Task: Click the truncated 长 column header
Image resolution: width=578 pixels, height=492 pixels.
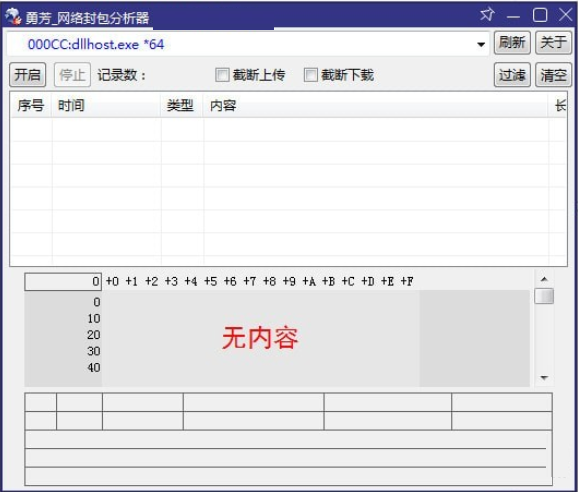Action: (558, 105)
